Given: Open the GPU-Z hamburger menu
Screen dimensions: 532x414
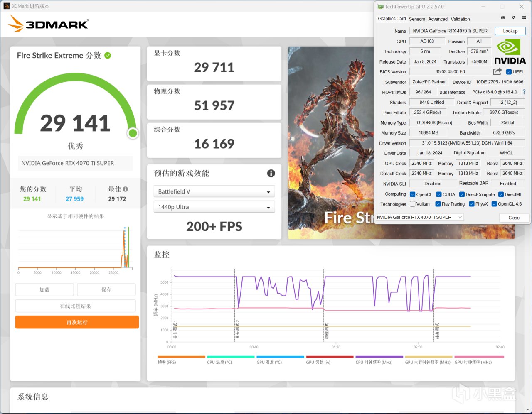Looking at the screenshot, I should point(524,17).
